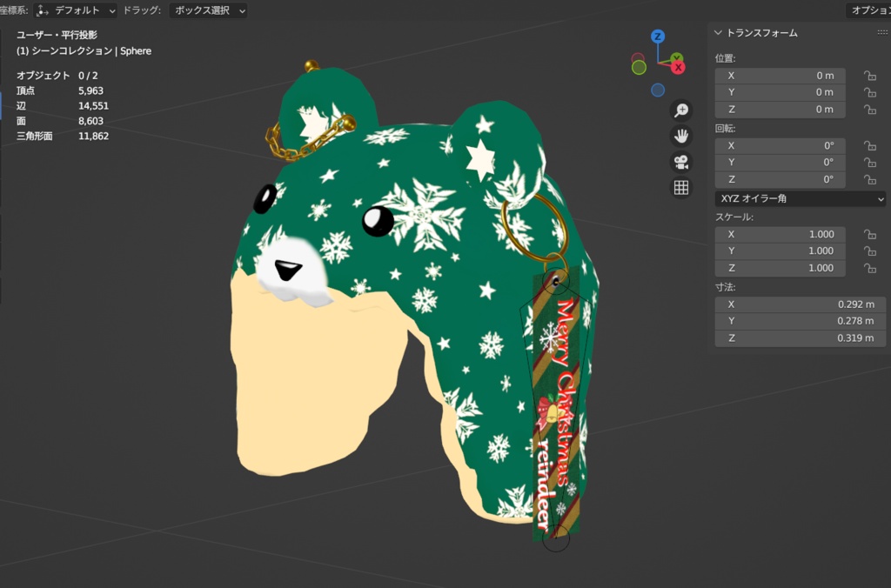Lock the scale Z value
This screenshot has height=588, width=891.
[x=870, y=268]
